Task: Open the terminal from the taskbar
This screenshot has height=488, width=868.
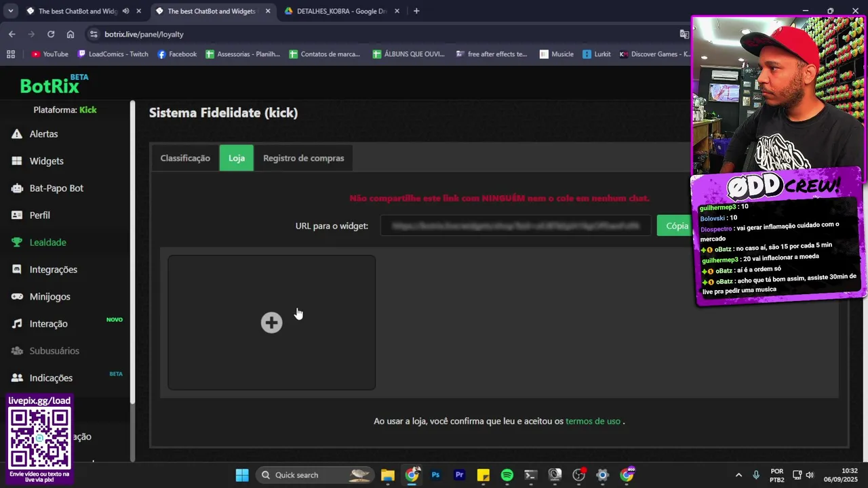Action: (x=530, y=475)
